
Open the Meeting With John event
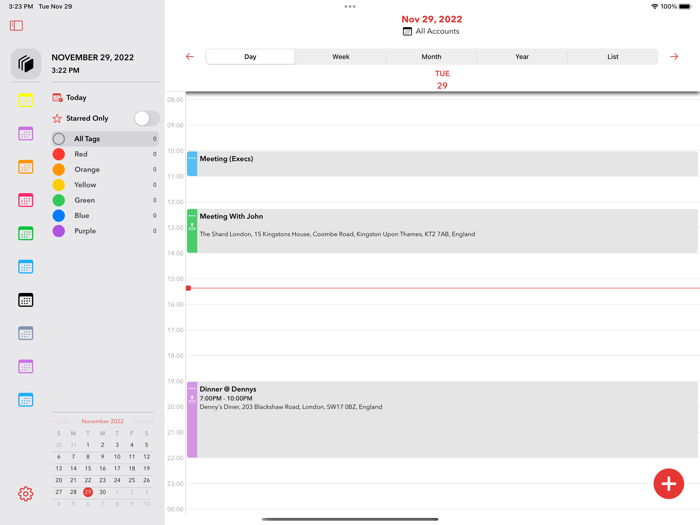click(442, 231)
